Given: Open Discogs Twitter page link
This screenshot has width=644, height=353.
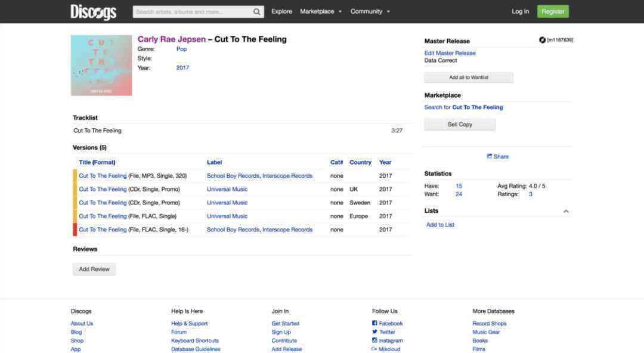Looking at the screenshot, I should tap(383, 332).
